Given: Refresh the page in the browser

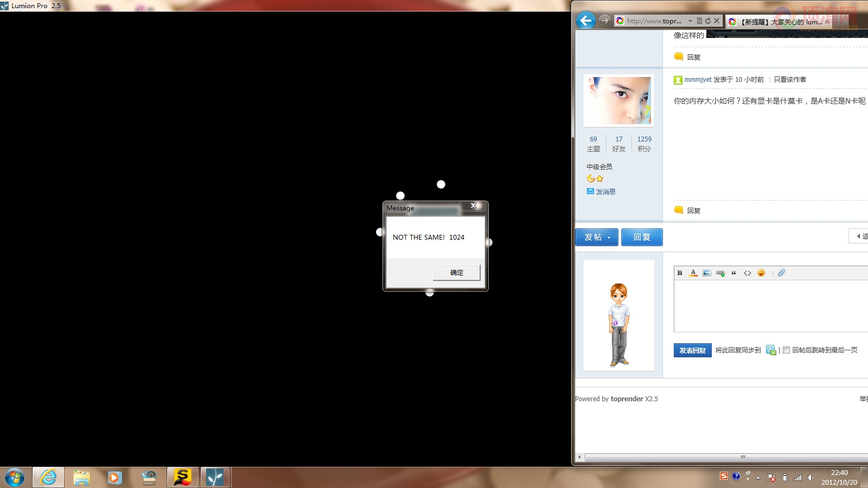Looking at the screenshot, I should pyautogui.click(x=707, y=21).
